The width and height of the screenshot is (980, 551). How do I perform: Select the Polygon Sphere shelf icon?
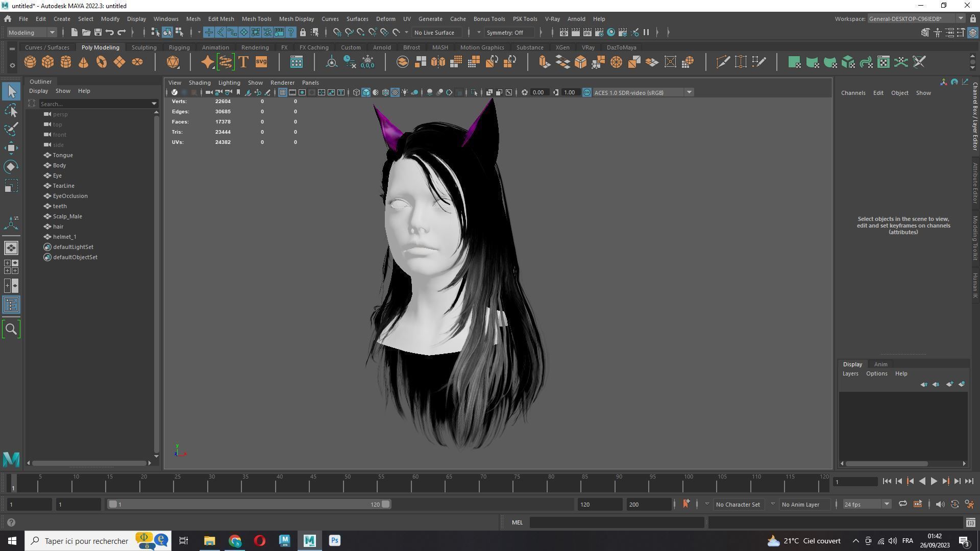pyautogui.click(x=30, y=62)
